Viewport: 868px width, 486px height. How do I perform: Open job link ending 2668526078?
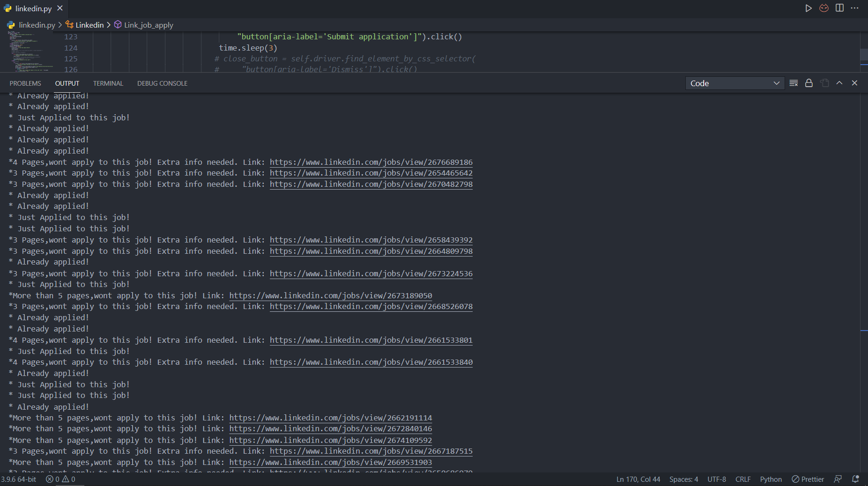(371, 306)
